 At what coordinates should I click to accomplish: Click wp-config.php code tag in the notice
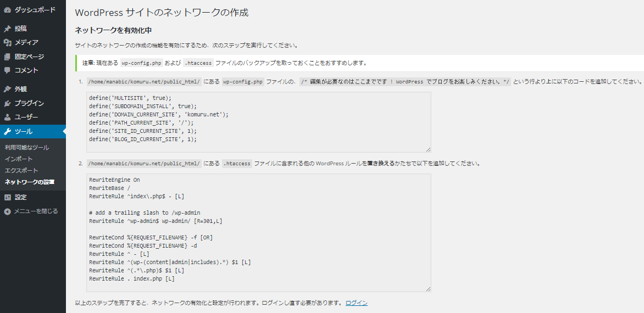click(x=141, y=63)
